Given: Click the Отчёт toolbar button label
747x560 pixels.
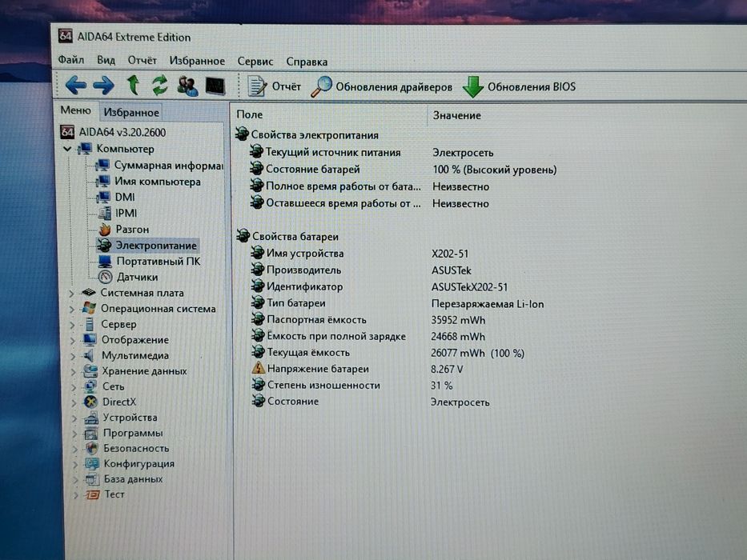Looking at the screenshot, I should pos(286,86).
